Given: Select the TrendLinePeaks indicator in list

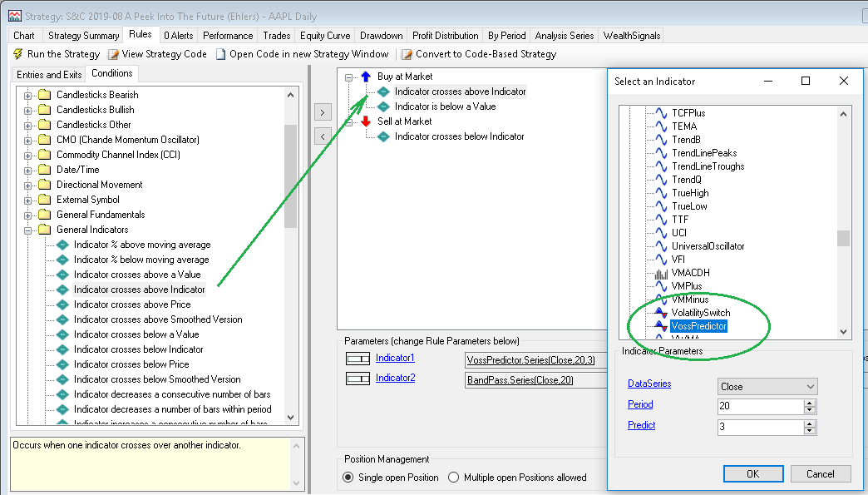Looking at the screenshot, I should 703,153.
